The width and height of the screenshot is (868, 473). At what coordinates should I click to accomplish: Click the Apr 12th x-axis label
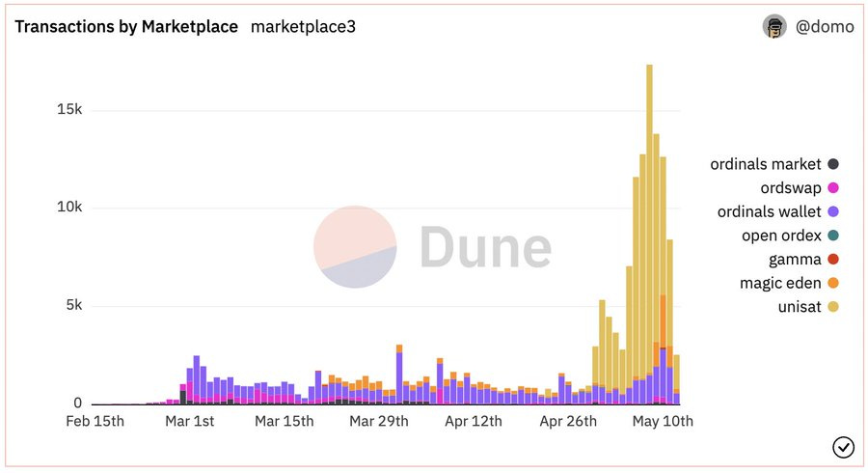474,421
